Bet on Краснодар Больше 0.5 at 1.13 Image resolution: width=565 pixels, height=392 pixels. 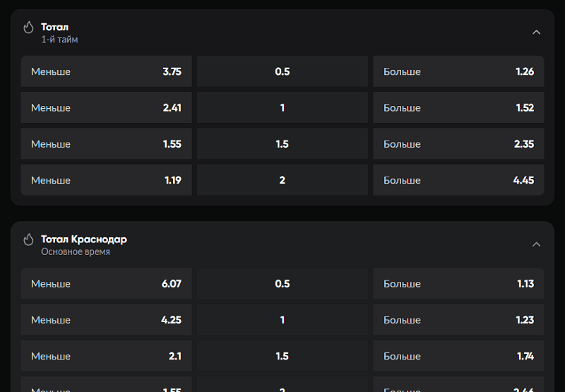coord(458,284)
